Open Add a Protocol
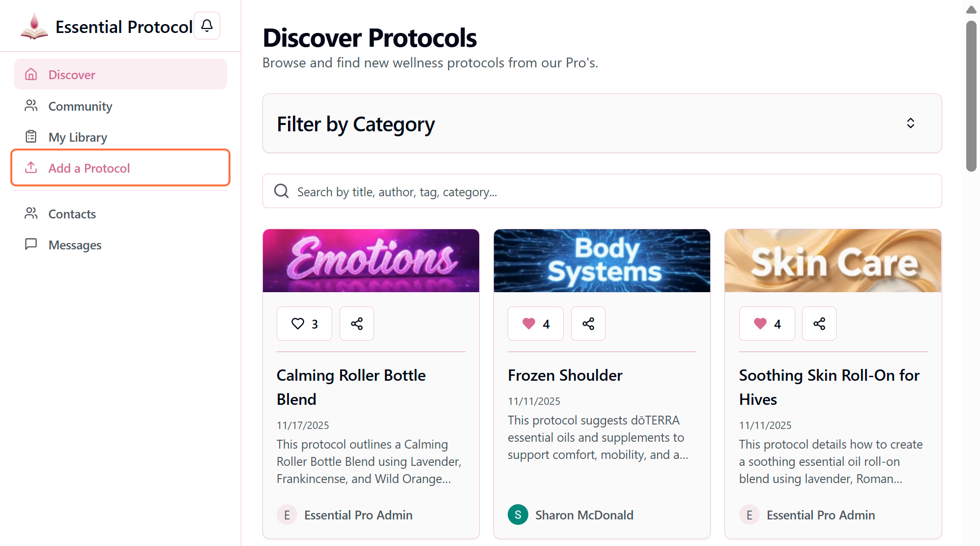The height and width of the screenshot is (546, 980). [89, 168]
